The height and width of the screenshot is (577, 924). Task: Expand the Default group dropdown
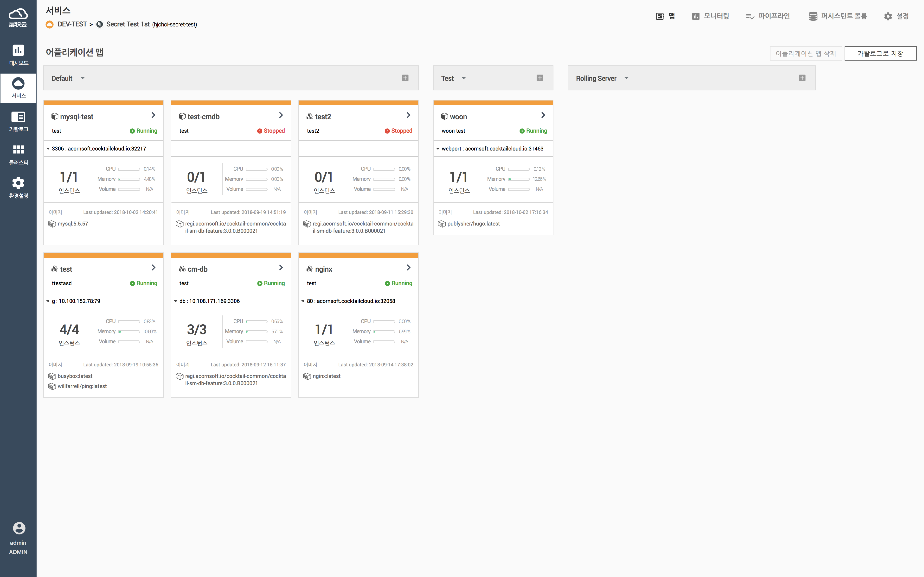(x=83, y=78)
